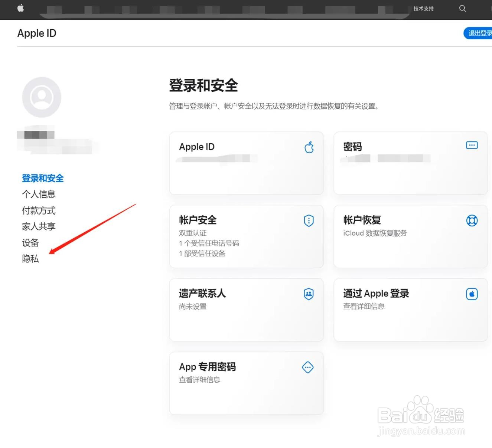
Task: Click the 登录和安全 main heading
Action: coord(203,85)
